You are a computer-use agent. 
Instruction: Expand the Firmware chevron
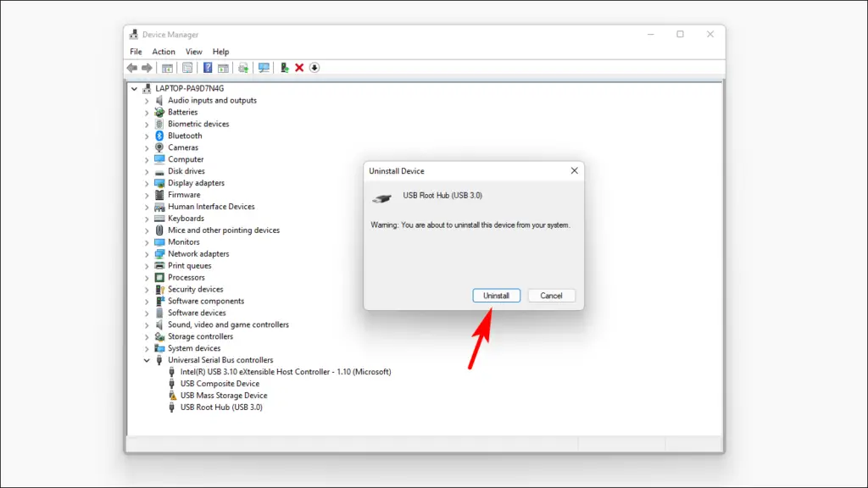[147, 195]
